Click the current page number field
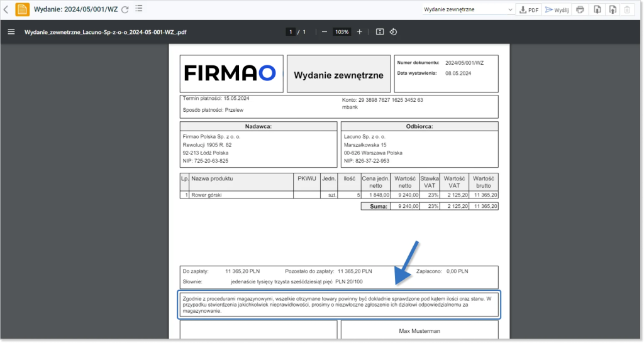644x343 pixels. (x=291, y=32)
